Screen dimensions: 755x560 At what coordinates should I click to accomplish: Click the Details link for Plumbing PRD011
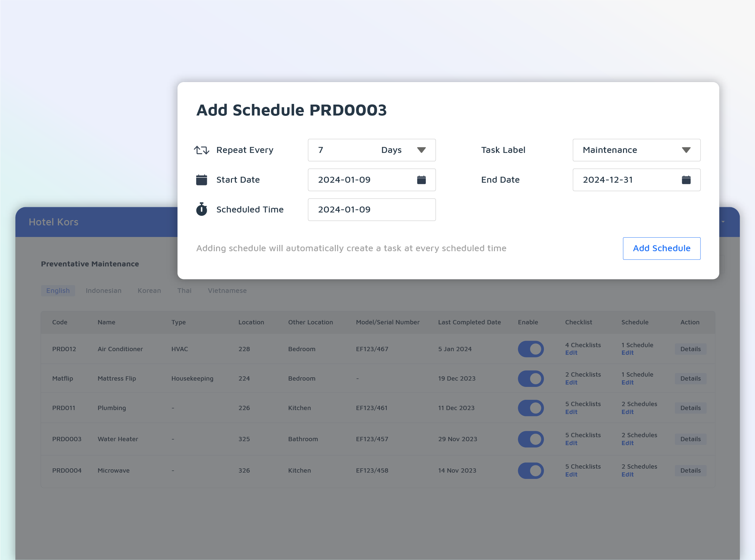point(691,408)
